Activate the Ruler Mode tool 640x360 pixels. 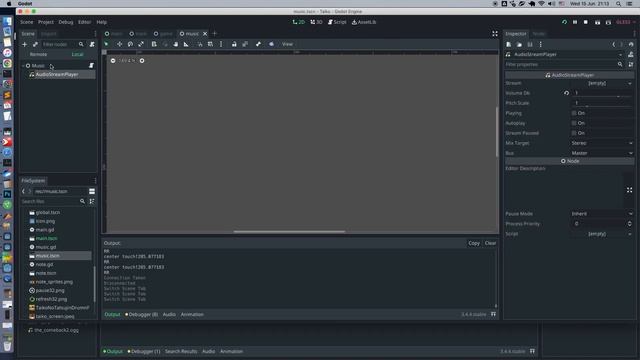186,44
